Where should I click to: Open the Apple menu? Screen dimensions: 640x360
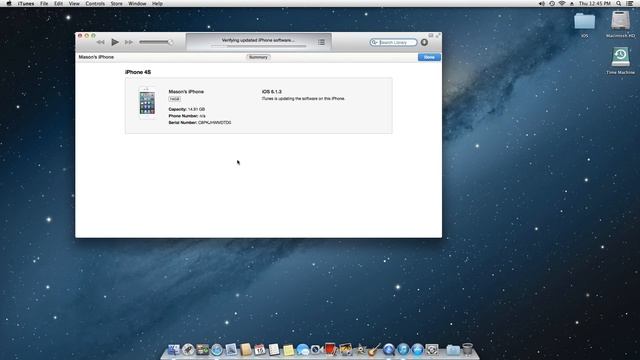(x=9, y=4)
